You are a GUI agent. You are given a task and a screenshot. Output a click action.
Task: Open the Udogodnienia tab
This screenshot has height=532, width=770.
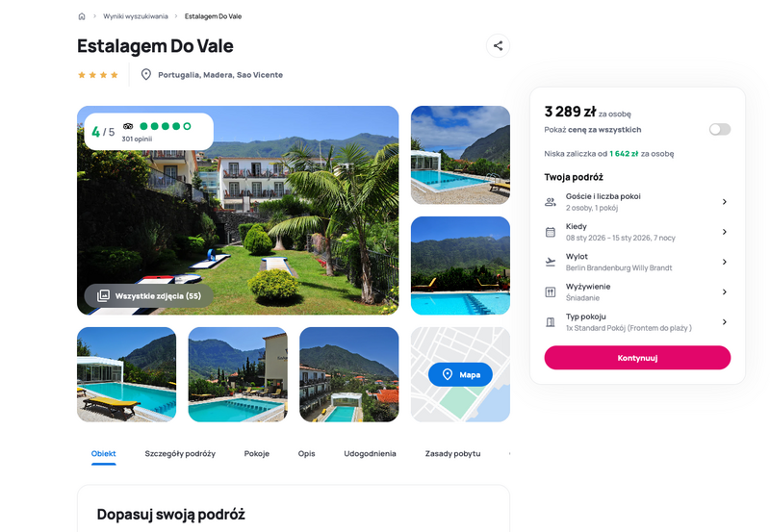point(370,453)
